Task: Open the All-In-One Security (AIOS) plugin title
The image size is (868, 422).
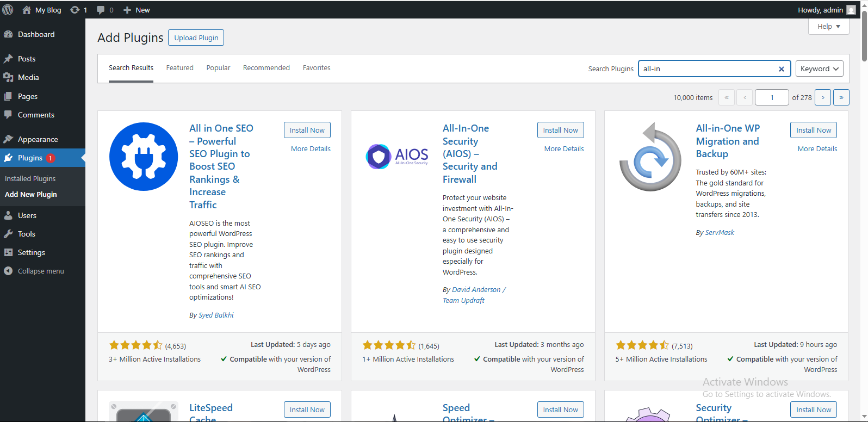Action: click(470, 154)
